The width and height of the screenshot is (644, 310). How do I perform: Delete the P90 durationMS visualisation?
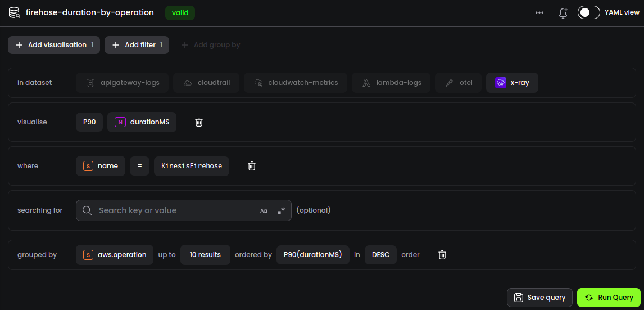(199, 122)
